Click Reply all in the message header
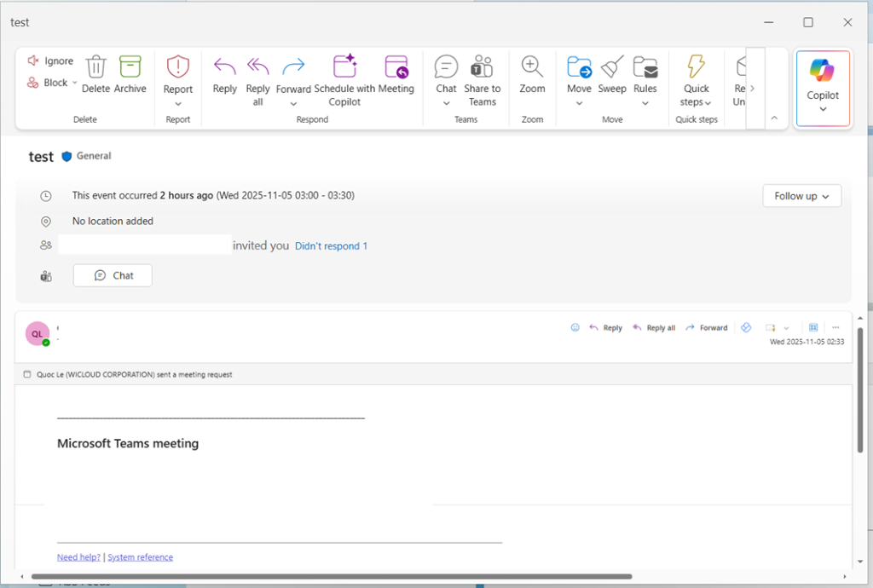The image size is (873, 588). 654,327
